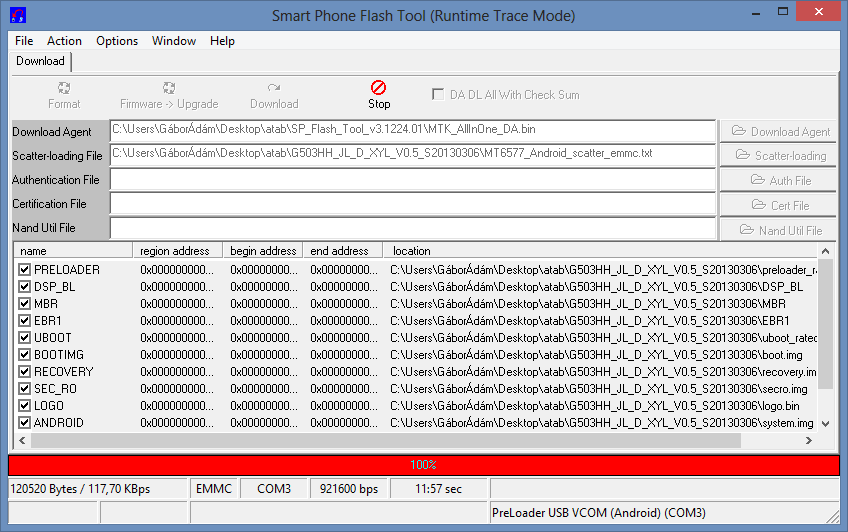Open Download Agent folder button
The height and width of the screenshot is (532, 848).
pyautogui.click(x=778, y=131)
